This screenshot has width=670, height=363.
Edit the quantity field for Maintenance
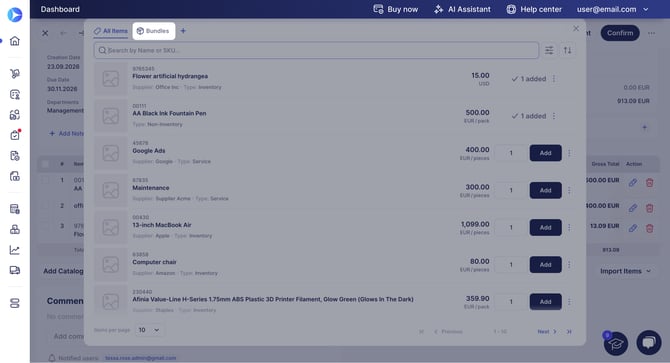[511, 190]
